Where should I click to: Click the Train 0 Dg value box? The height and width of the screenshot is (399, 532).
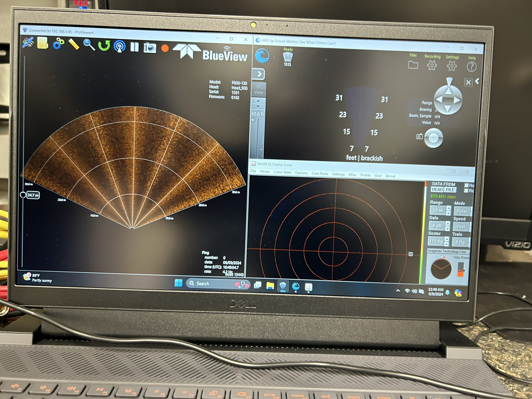click(x=460, y=242)
